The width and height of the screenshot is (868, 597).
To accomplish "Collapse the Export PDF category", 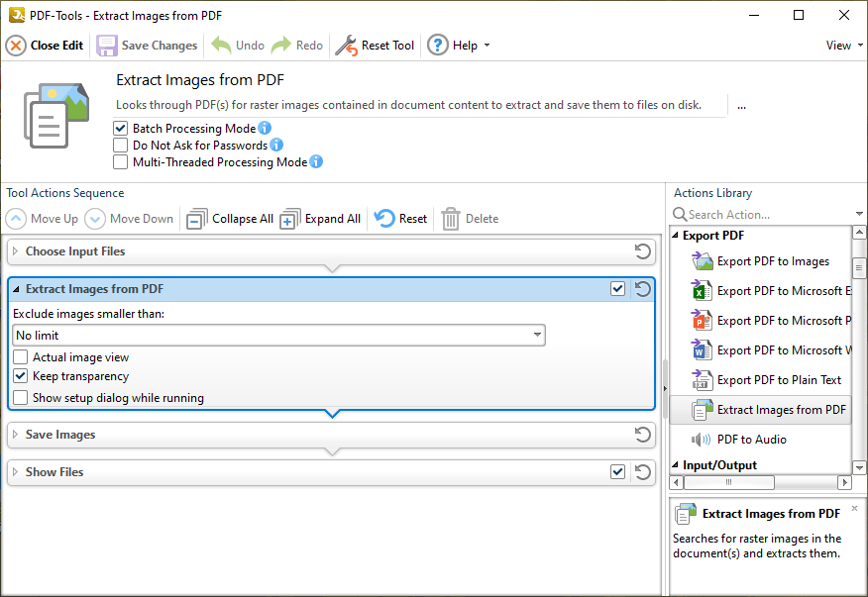I will pyautogui.click(x=677, y=236).
